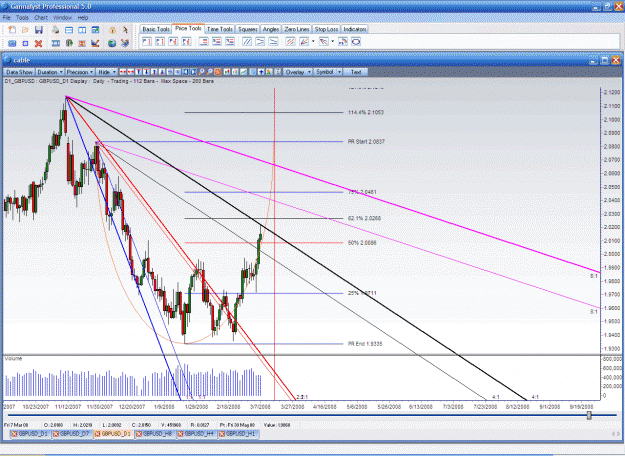Switch to the Stop Loss tab

[326, 29]
